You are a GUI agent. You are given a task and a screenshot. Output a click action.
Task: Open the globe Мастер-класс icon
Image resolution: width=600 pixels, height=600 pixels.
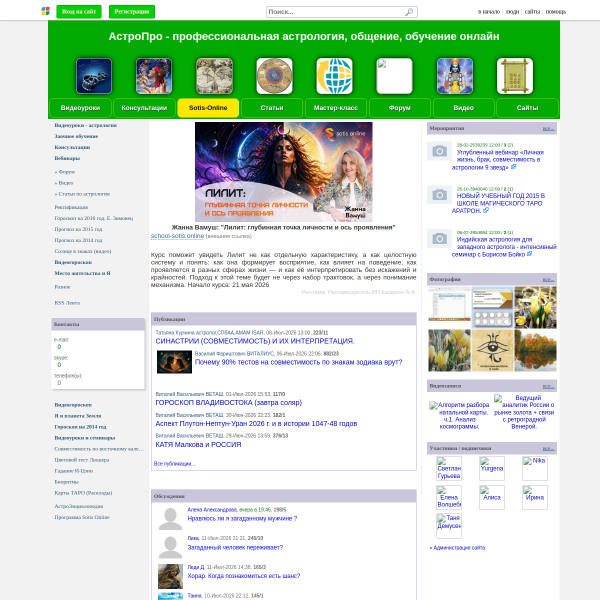coord(334,76)
